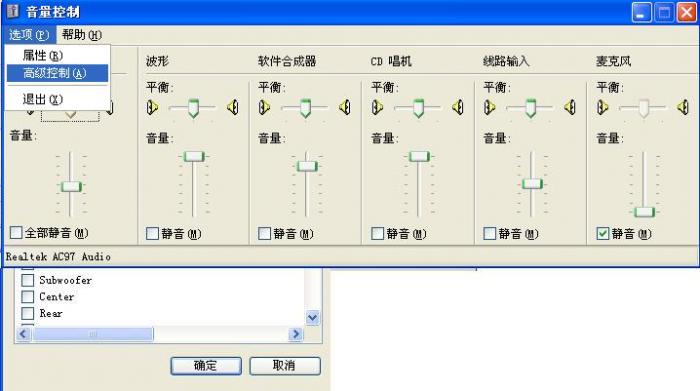This screenshot has width=700, height=391.
Task: Toggle 全部静音 master mute checkbox
Action: tap(16, 233)
